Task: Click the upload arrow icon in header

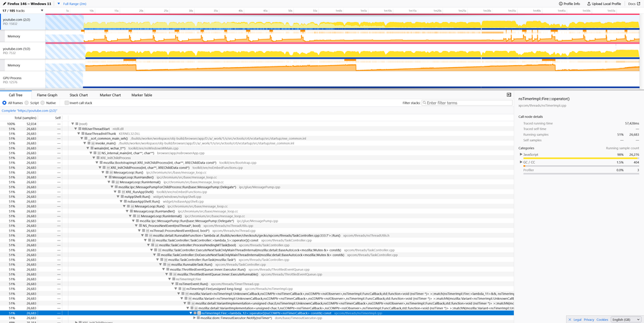Action: click(x=589, y=4)
